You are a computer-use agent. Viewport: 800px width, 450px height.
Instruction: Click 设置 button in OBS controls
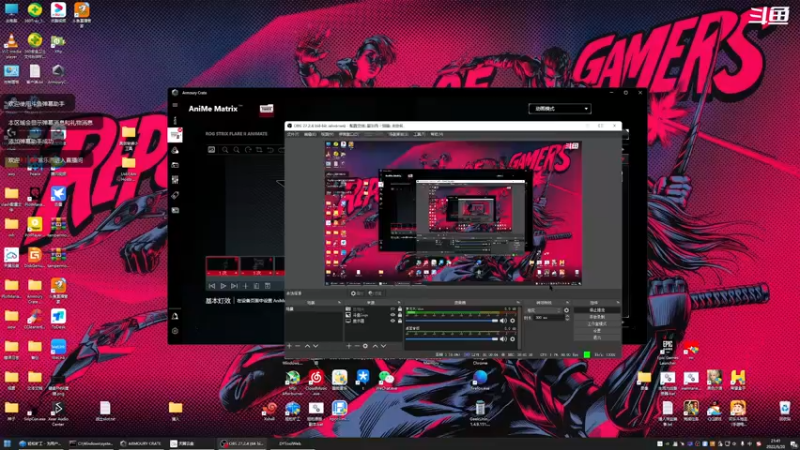click(597, 331)
